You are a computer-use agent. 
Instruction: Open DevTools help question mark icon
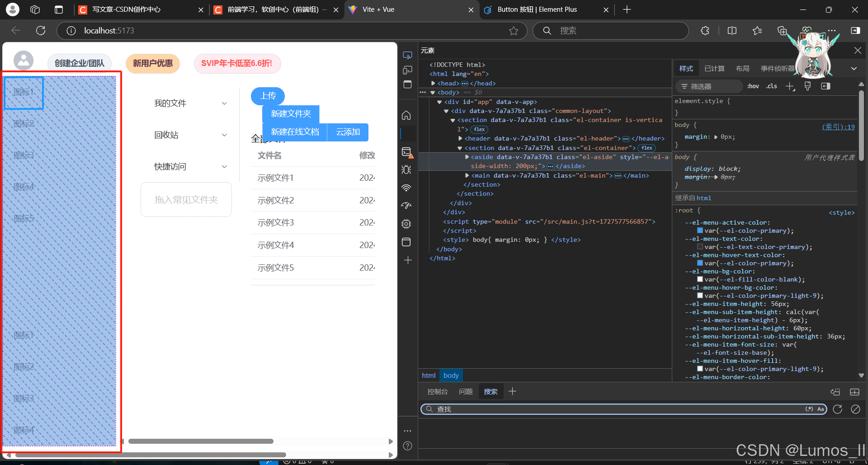(407, 446)
